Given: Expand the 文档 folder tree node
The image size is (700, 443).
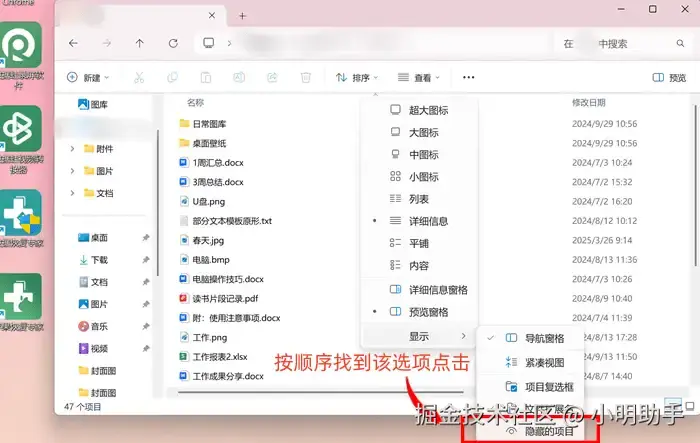Looking at the screenshot, I should pyautogui.click(x=72, y=193).
